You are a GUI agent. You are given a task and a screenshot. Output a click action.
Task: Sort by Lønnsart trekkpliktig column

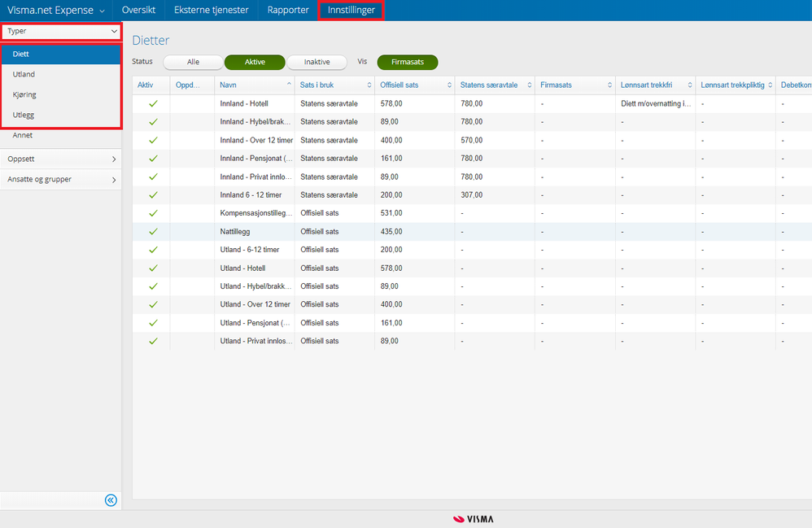click(x=770, y=85)
